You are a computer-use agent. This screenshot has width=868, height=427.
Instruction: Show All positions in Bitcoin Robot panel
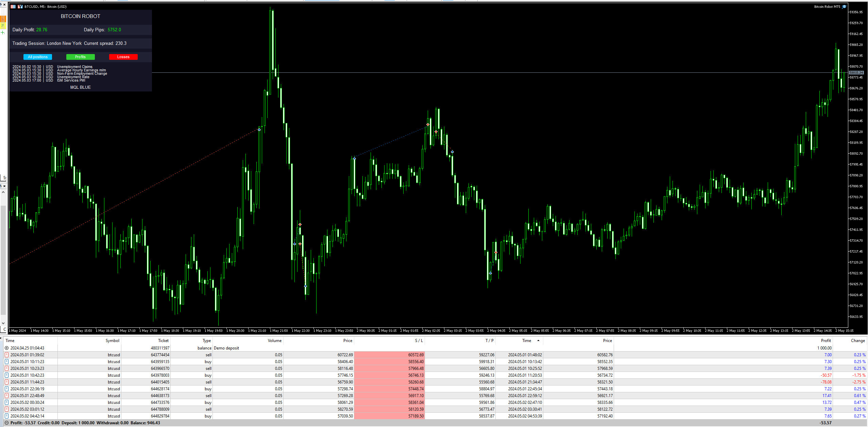point(38,57)
